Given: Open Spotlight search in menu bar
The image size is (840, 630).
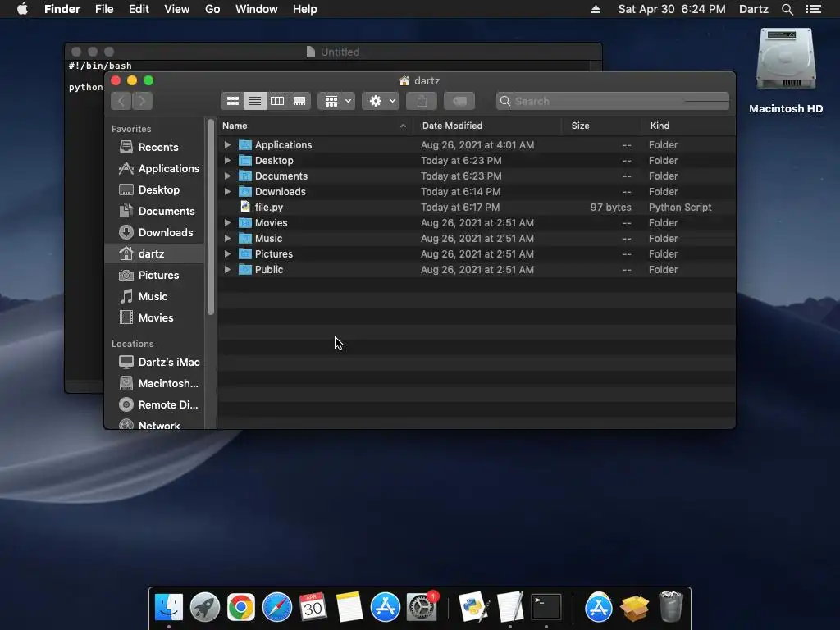Looking at the screenshot, I should coord(787,9).
